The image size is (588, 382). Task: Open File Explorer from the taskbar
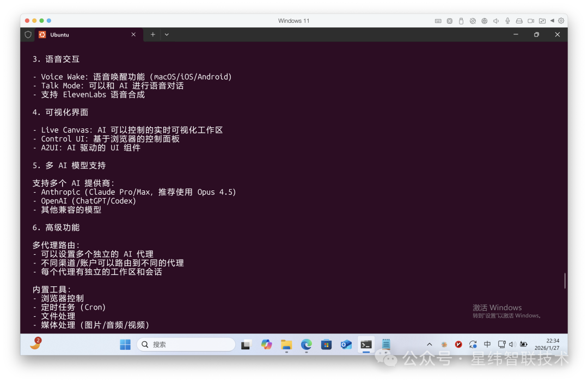pyautogui.click(x=286, y=344)
